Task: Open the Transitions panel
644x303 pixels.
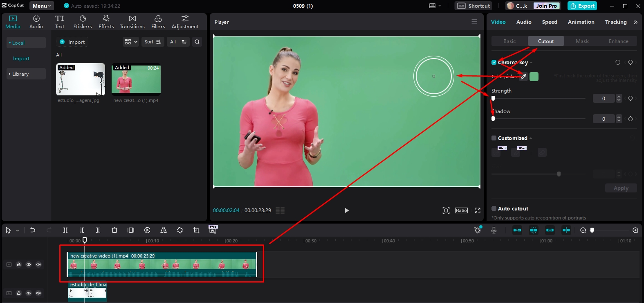Action: tap(132, 22)
